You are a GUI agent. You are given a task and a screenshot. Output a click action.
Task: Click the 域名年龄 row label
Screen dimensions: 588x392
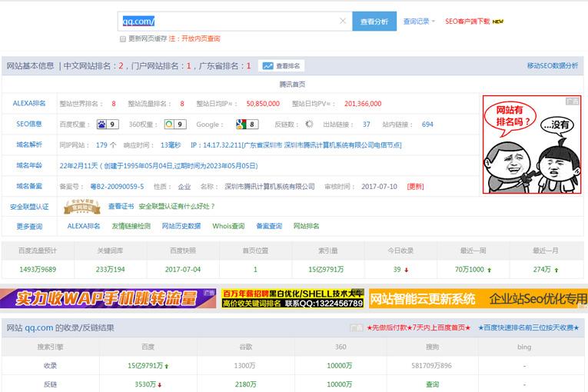coord(29,165)
